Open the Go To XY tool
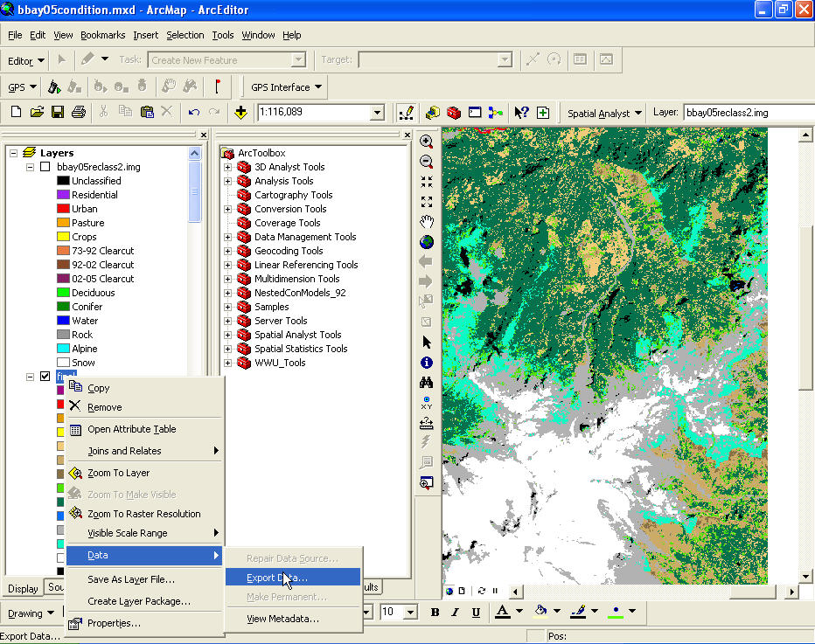 click(x=426, y=403)
